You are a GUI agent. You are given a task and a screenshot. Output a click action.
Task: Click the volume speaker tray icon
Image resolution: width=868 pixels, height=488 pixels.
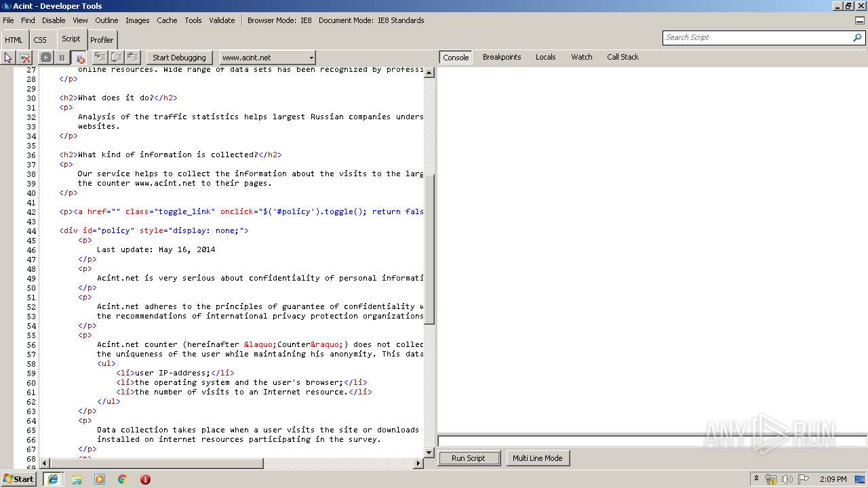coord(787,479)
